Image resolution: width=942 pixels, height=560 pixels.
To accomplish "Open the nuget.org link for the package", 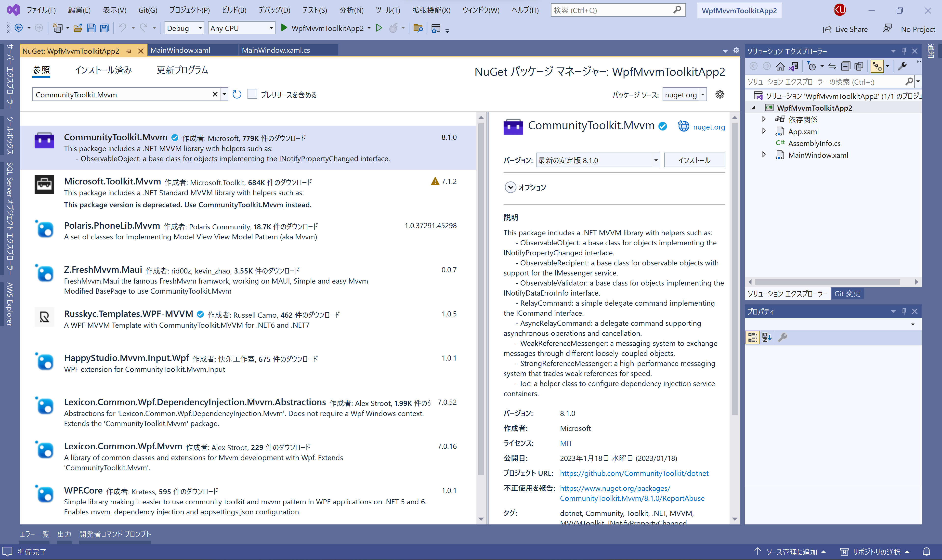I will 709,127.
